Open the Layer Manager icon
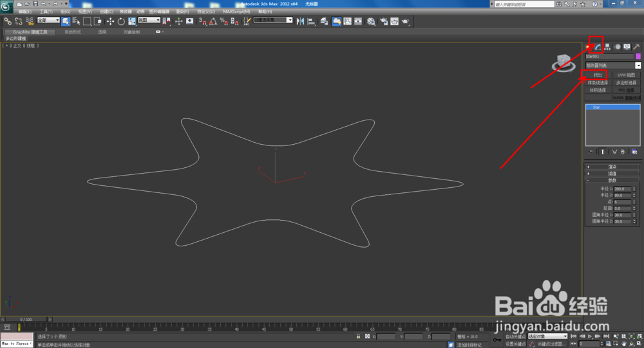Screen dimensions: 644x348 click(324, 21)
